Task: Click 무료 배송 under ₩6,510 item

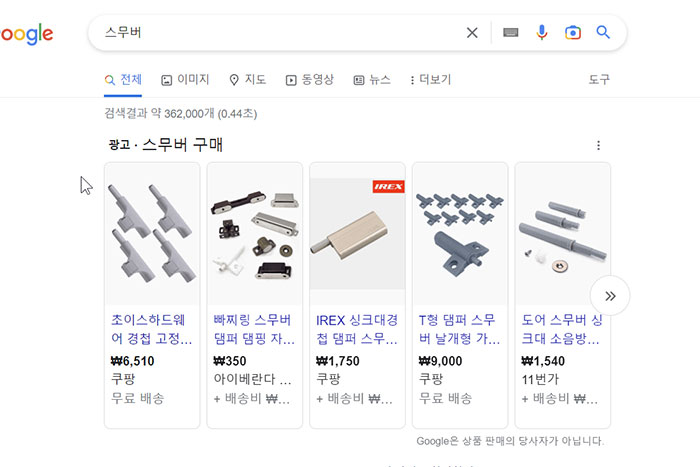Action: coord(138,398)
